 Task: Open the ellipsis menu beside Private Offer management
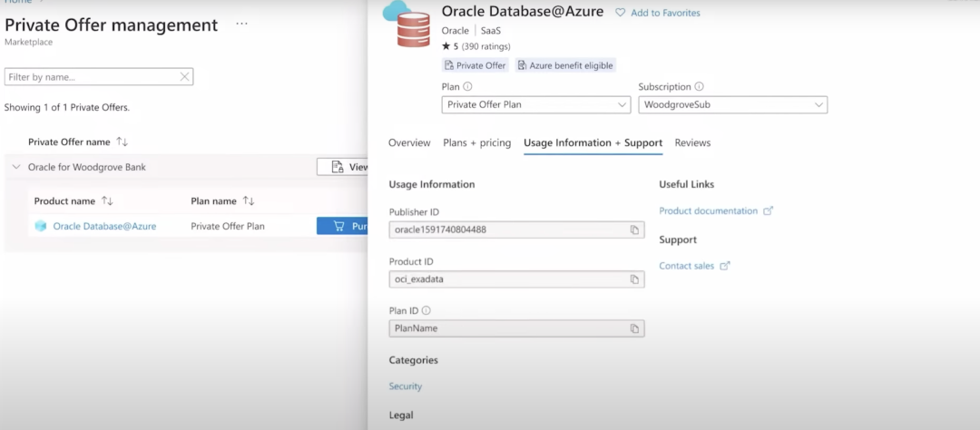(242, 24)
